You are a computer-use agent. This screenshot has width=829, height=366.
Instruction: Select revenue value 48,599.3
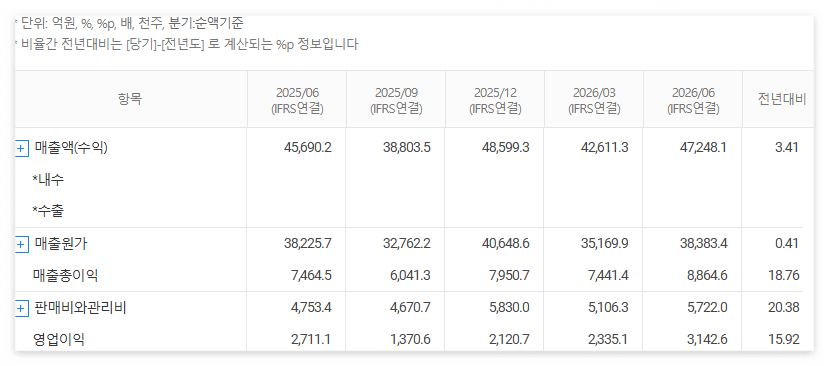tap(505, 148)
